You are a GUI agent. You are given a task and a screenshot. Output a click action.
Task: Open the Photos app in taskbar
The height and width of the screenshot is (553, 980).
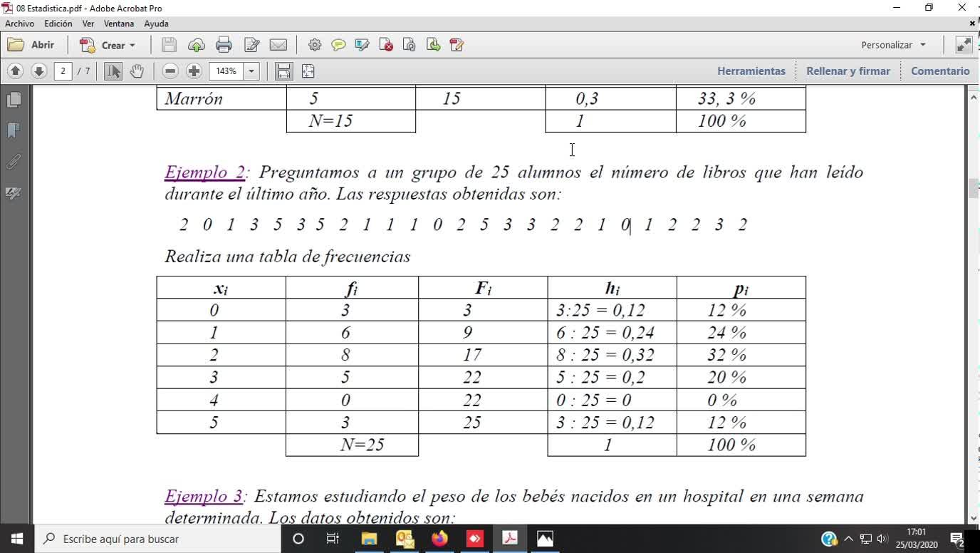[x=545, y=539]
